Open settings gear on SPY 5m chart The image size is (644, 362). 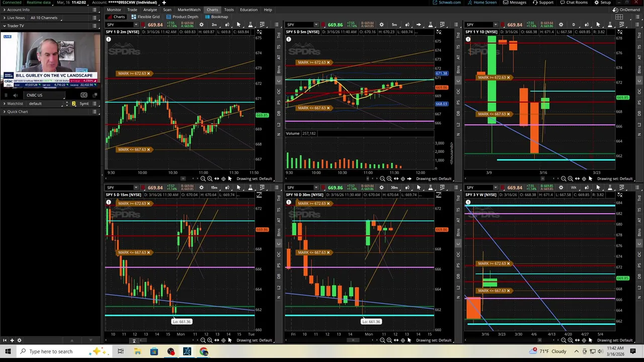point(381,25)
